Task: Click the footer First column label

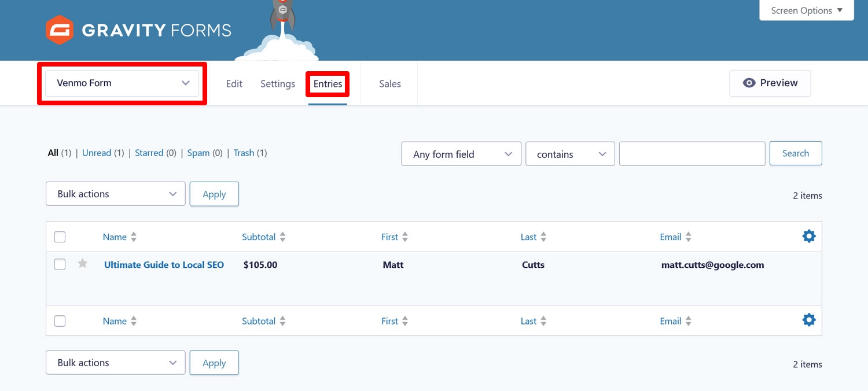Action: pos(389,321)
